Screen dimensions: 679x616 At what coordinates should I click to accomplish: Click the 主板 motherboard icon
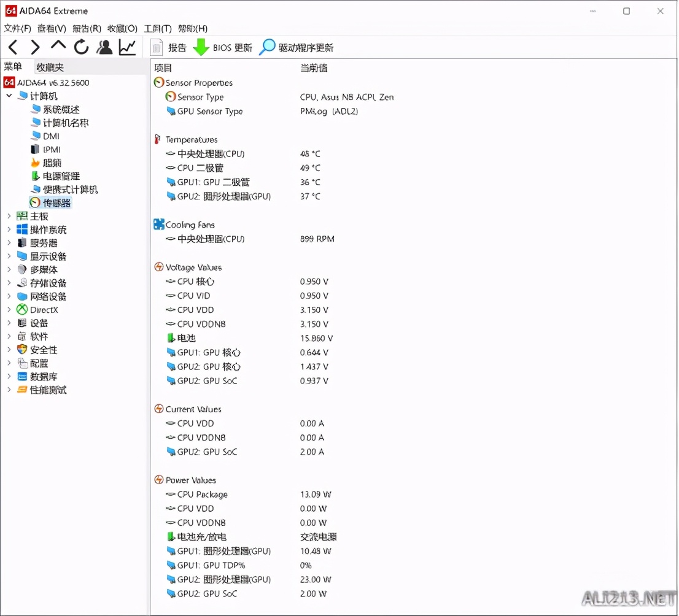coord(21,215)
